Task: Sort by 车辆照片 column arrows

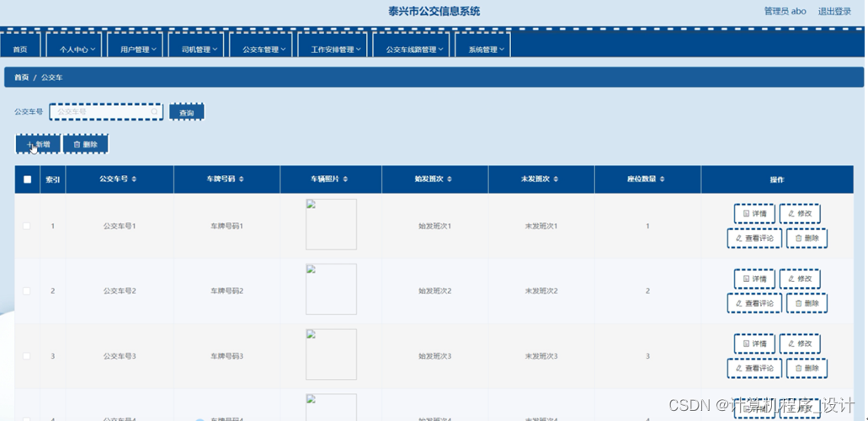Action: (345, 179)
